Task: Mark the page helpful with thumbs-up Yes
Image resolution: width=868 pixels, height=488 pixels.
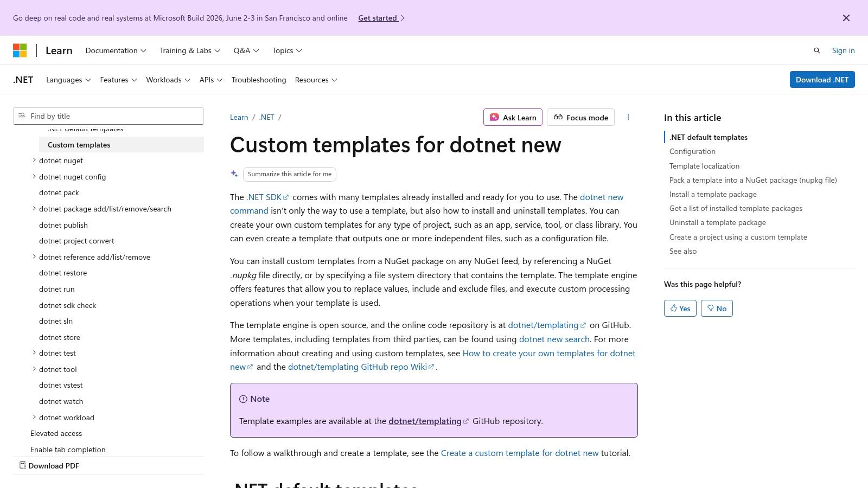Action: tap(680, 308)
